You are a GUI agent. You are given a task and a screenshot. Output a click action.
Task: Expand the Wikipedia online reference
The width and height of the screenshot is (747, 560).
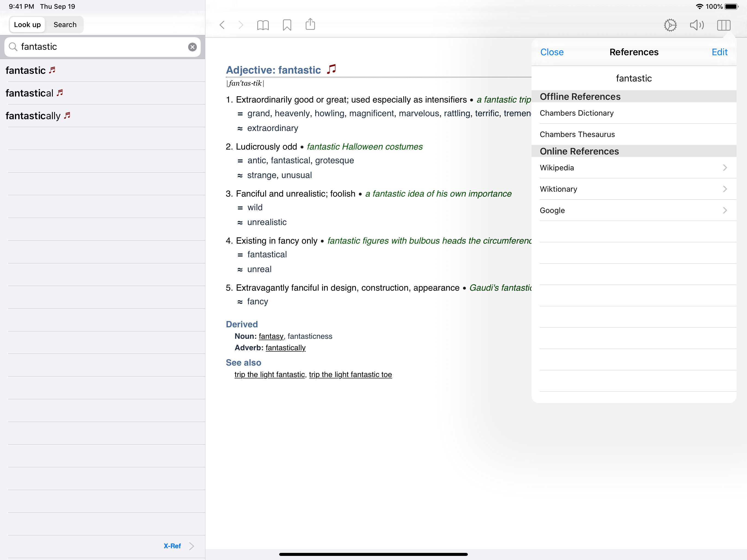[634, 168]
